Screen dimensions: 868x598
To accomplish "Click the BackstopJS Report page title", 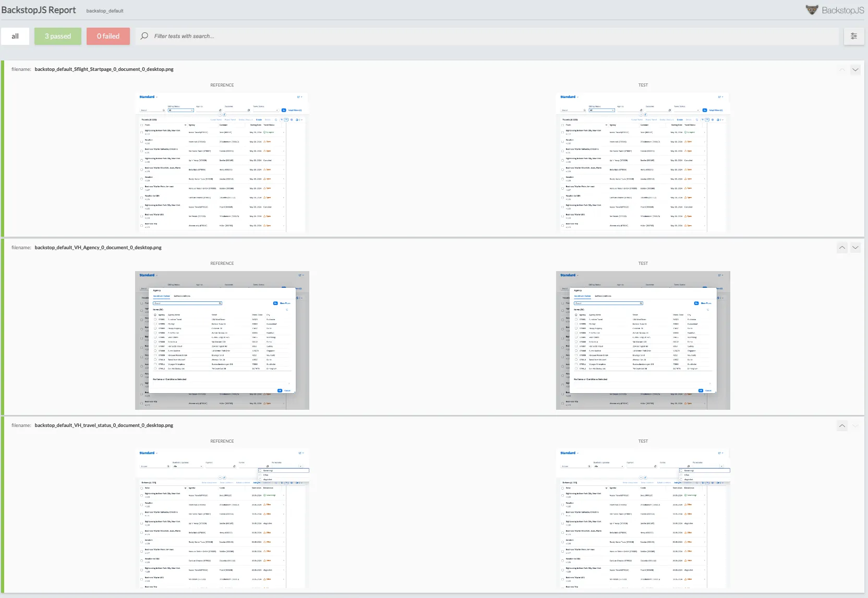I will pos(39,10).
